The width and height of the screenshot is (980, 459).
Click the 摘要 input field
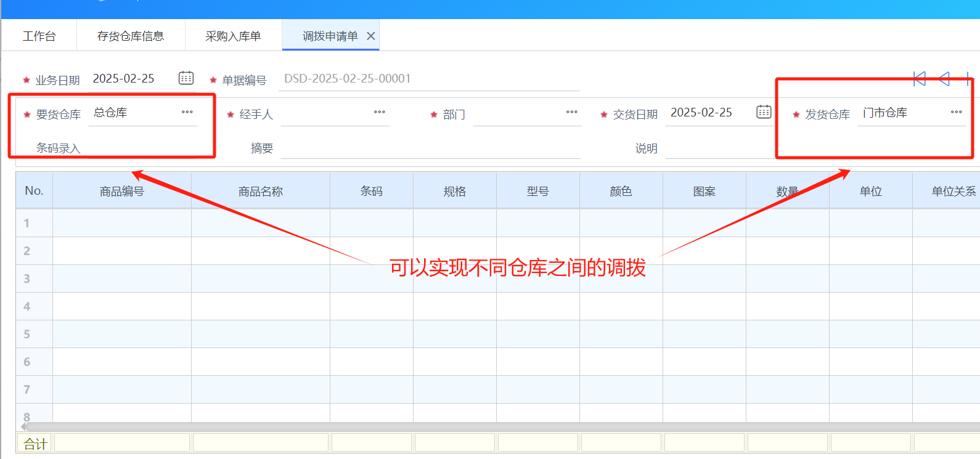[x=430, y=148]
